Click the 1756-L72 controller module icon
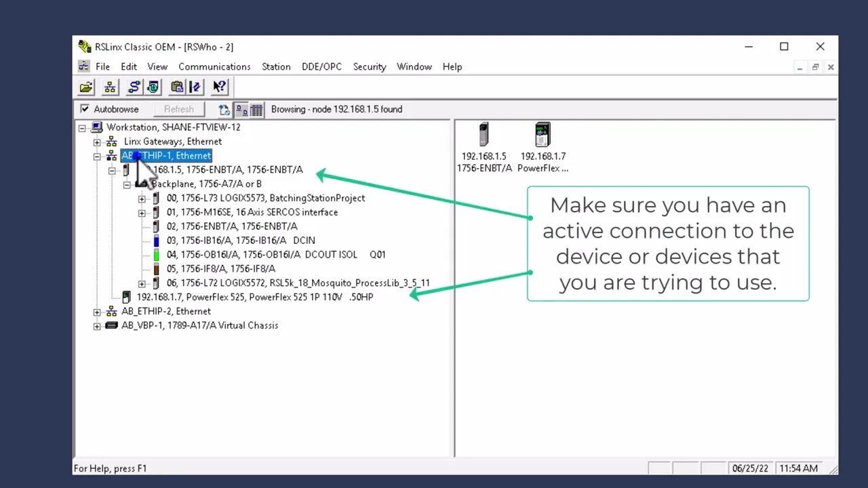Screen dimensions: 868x488 click(x=155, y=283)
